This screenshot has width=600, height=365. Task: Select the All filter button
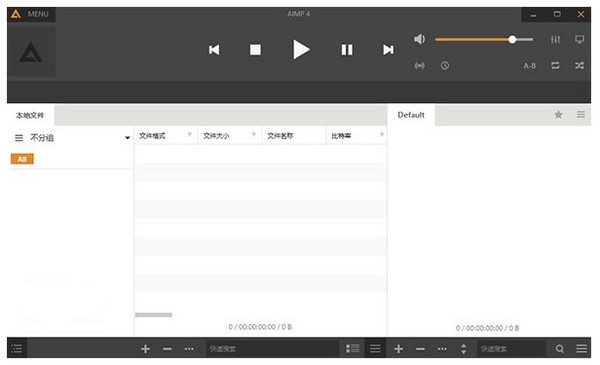[x=22, y=159]
